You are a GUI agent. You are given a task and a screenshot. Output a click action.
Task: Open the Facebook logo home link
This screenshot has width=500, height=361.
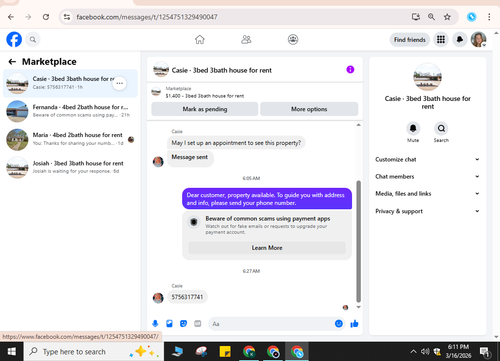pos(14,40)
